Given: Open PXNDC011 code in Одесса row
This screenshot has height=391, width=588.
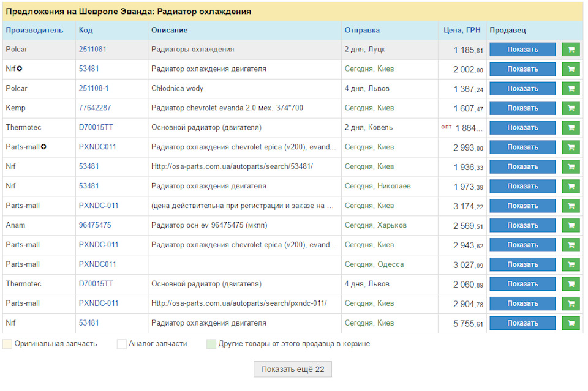Looking at the screenshot, I should click(x=97, y=264).
